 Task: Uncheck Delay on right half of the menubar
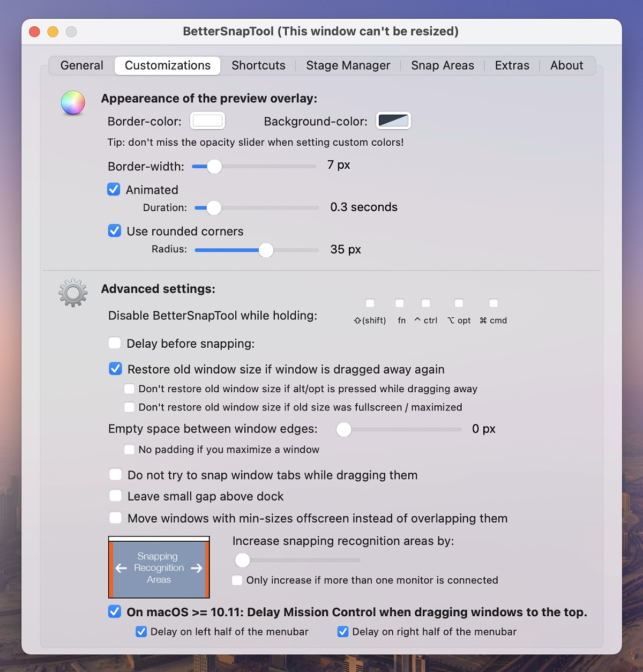(343, 631)
